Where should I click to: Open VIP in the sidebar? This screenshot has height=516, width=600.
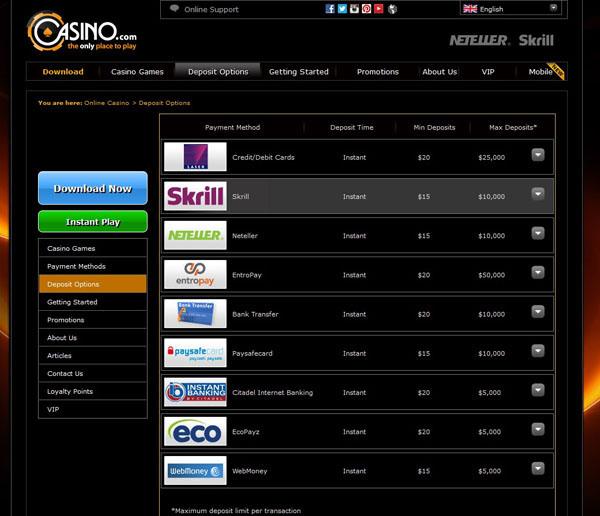pyautogui.click(x=93, y=409)
